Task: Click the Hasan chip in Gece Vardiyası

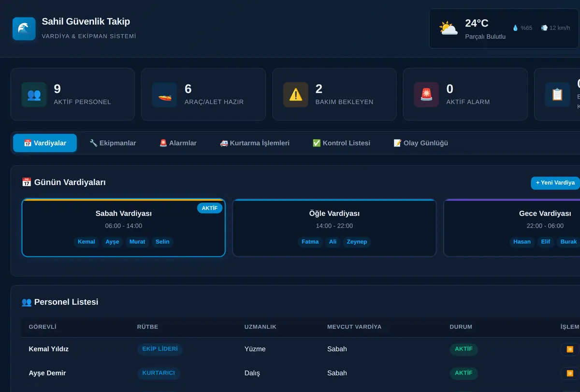Action: tap(522, 242)
